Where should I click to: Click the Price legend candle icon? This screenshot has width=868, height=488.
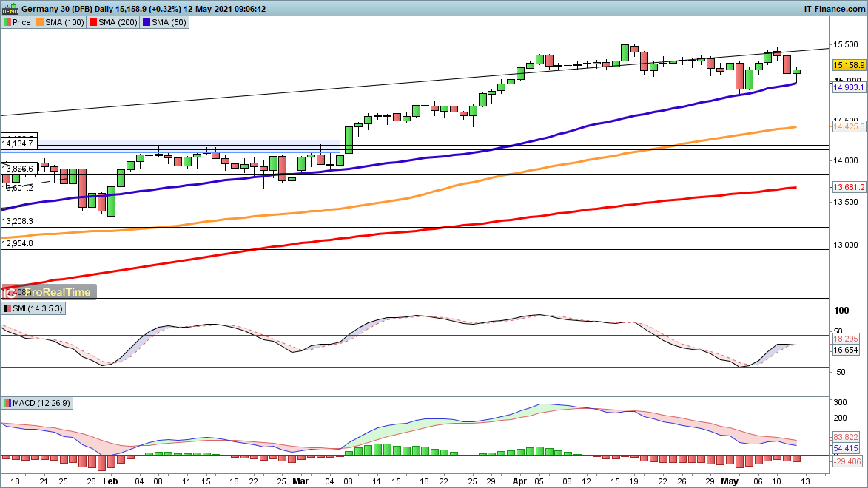coord(7,22)
